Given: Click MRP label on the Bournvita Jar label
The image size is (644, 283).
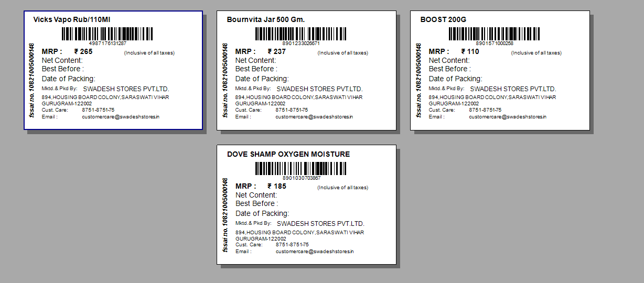Looking at the screenshot, I should point(245,51).
